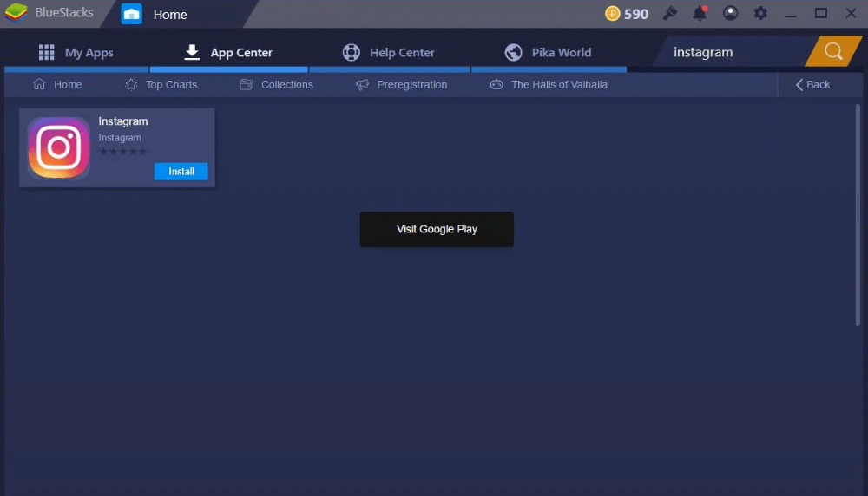
Task: Click the Instagram developer name subtitle
Action: click(x=120, y=138)
